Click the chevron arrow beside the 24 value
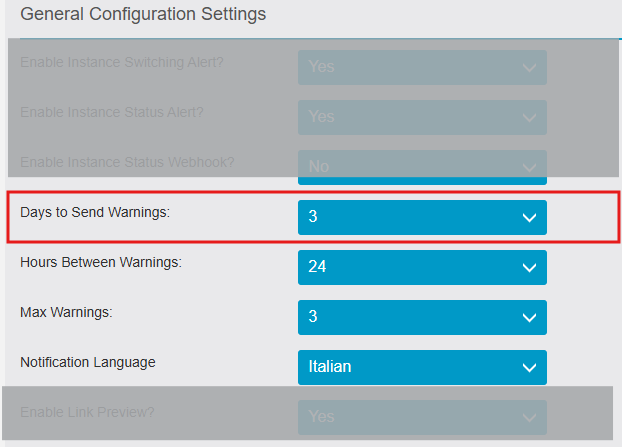 [530, 268]
